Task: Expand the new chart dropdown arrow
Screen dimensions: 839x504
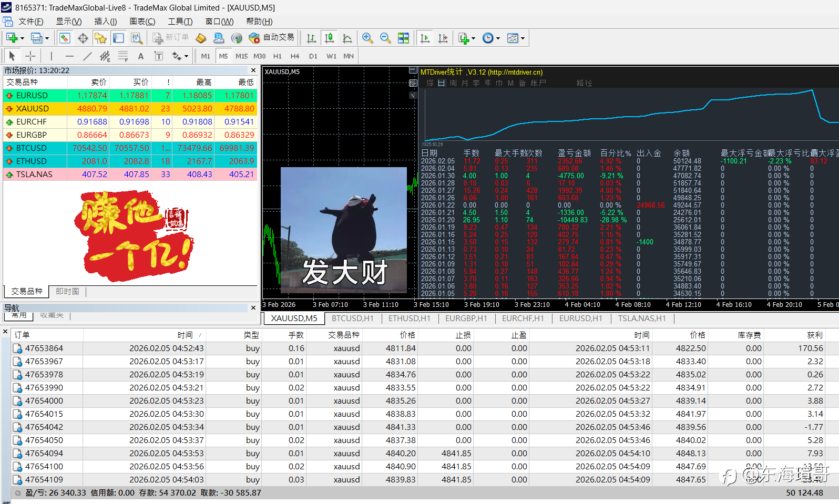Action: [x=22, y=38]
